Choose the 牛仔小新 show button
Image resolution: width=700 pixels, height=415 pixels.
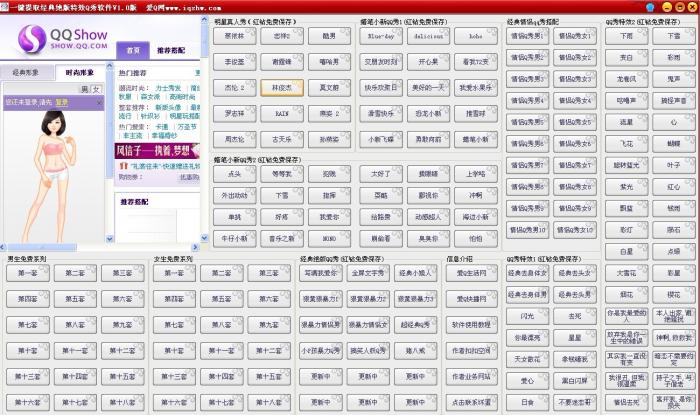pyautogui.click(x=234, y=239)
